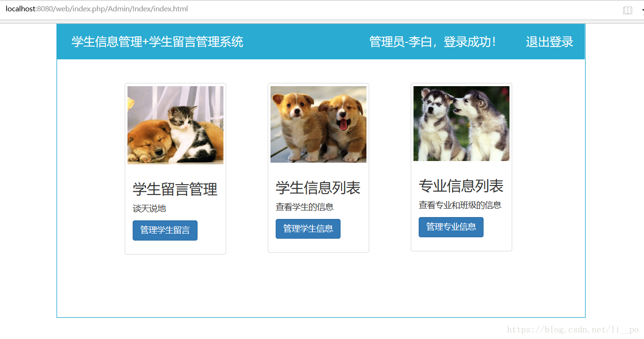Screen dimensions: 644x339
Task: Click the localhost portion of the URL
Action: click(x=21, y=9)
